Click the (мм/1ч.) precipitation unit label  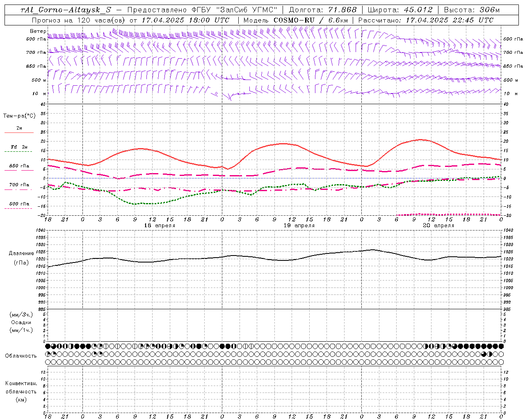pyautogui.click(x=21, y=330)
